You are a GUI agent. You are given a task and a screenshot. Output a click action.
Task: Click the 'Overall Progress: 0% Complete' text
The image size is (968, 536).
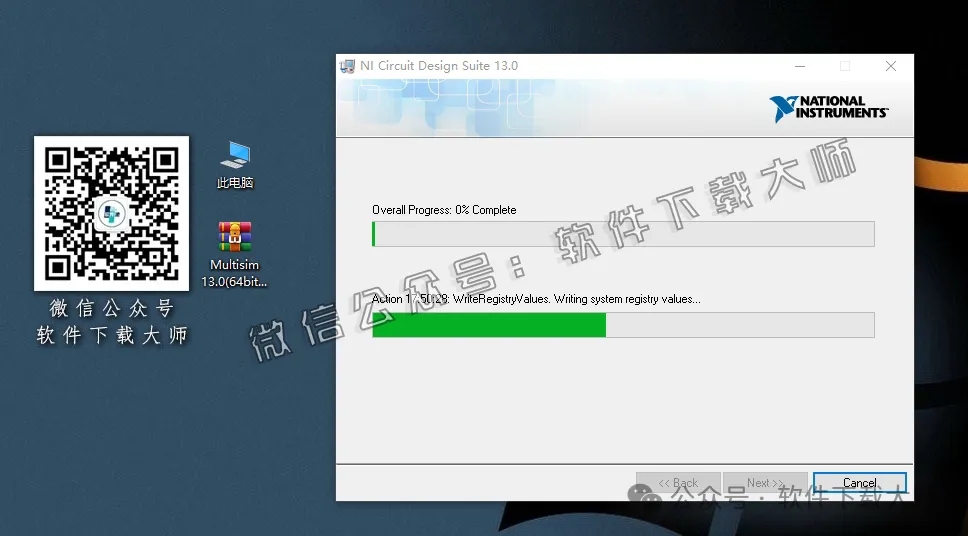(444, 210)
